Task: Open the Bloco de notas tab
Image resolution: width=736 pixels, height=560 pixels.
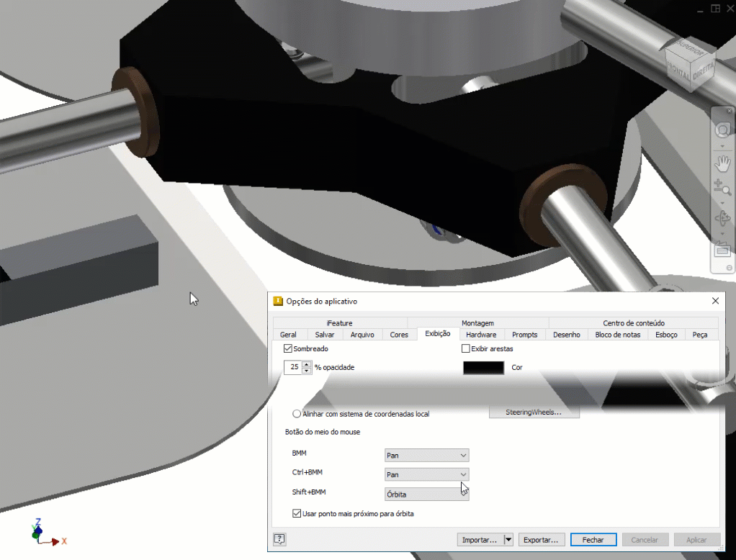Action: pos(618,335)
